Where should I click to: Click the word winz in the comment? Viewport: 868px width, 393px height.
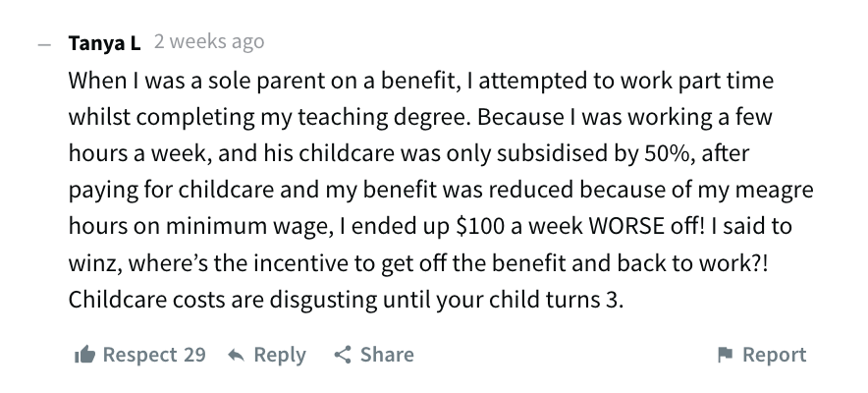[x=94, y=263]
